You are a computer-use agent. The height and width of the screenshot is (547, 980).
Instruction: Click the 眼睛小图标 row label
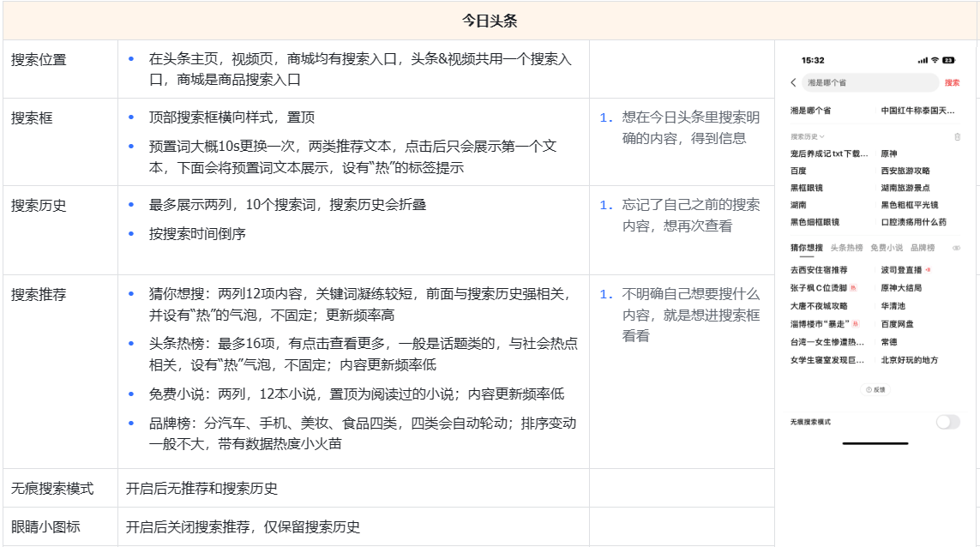(45, 526)
